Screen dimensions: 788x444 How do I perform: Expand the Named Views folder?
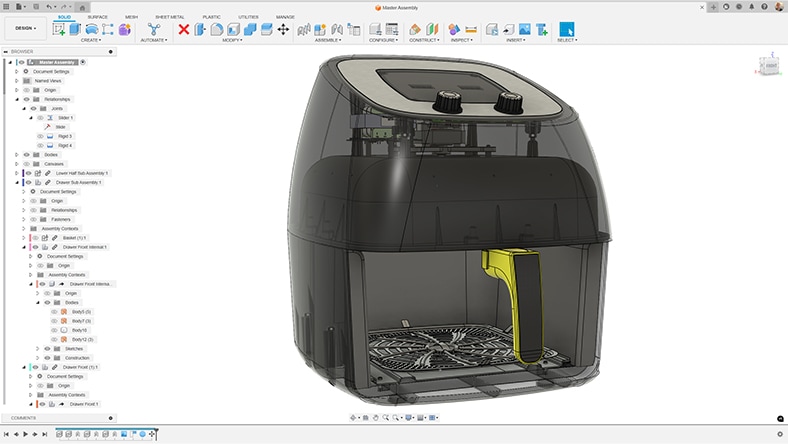tap(17, 81)
